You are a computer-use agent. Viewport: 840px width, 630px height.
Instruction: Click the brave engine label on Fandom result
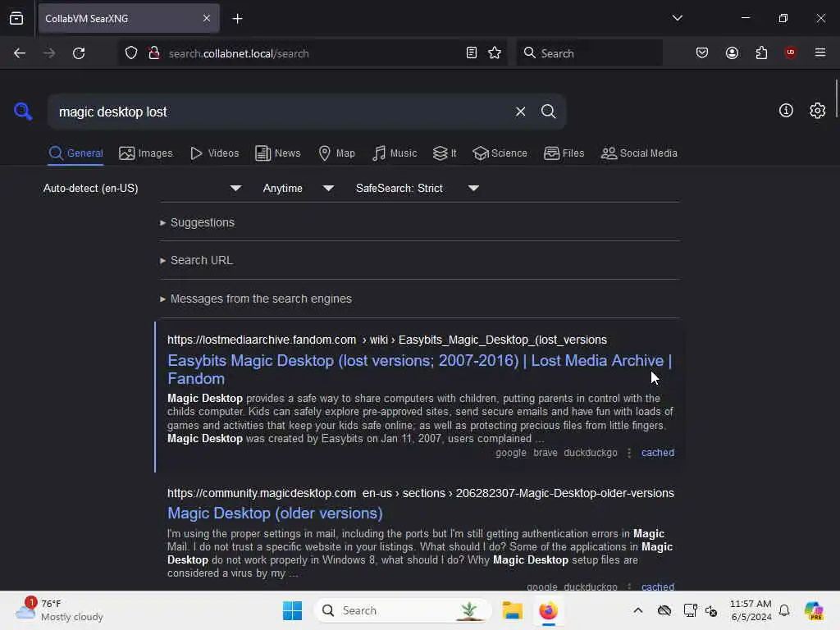pos(545,453)
